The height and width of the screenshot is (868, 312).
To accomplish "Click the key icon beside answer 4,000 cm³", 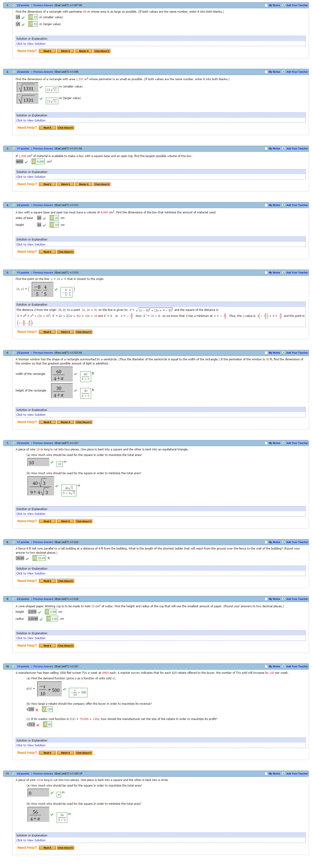I will coord(34,162).
